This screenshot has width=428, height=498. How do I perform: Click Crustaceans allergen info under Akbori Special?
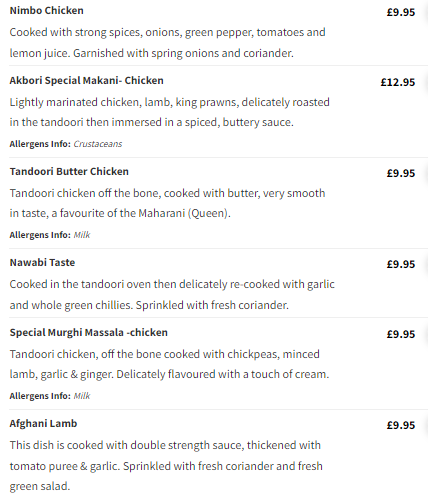pyautogui.click(x=98, y=144)
